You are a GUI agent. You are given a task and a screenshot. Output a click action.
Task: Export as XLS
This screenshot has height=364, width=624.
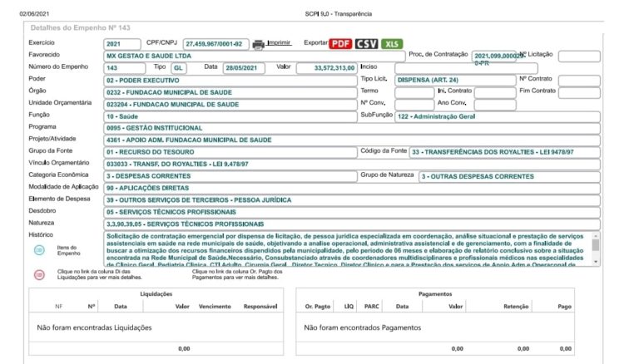[392, 44]
